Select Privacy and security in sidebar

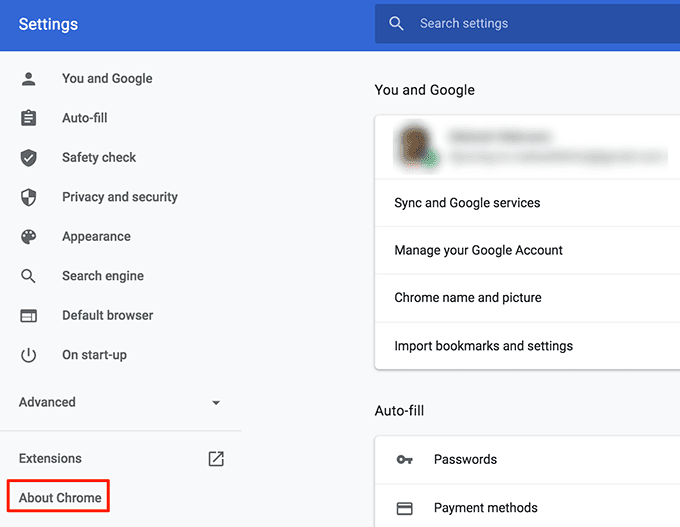tap(119, 197)
